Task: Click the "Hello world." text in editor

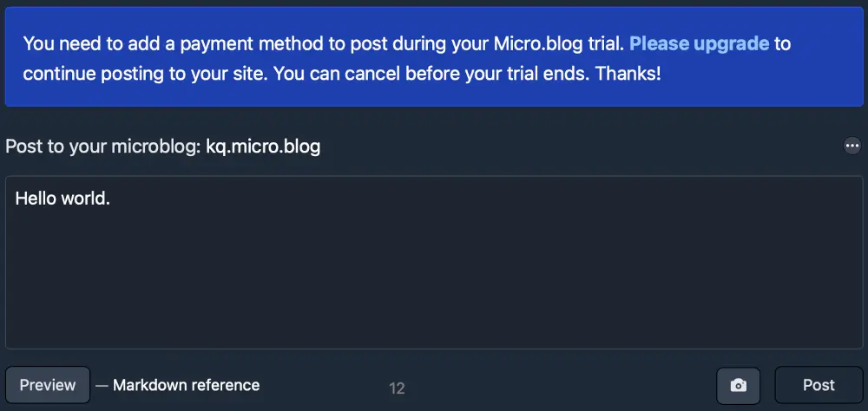Action: tap(62, 199)
